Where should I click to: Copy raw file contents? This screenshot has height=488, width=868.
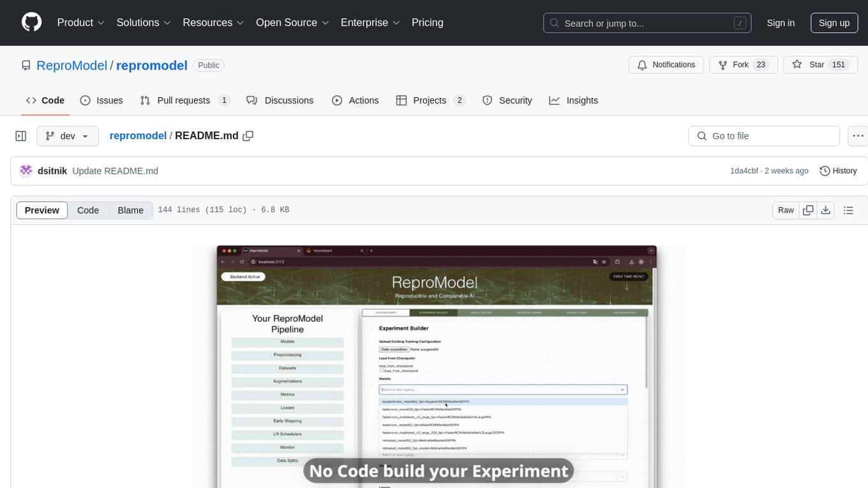(808, 210)
